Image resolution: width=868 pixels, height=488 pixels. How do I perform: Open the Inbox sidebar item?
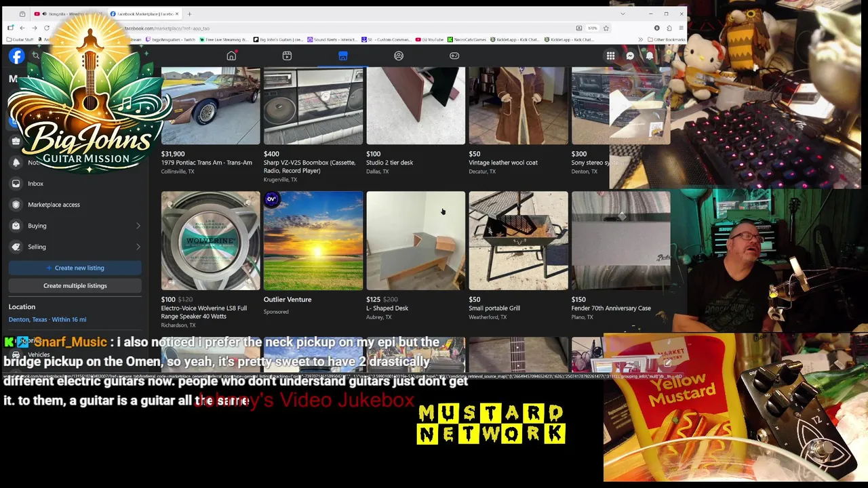click(75, 184)
